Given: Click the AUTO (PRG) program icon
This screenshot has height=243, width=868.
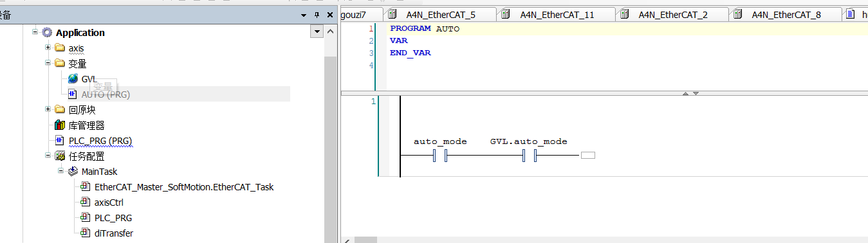Looking at the screenshot, I should (73, 94).
